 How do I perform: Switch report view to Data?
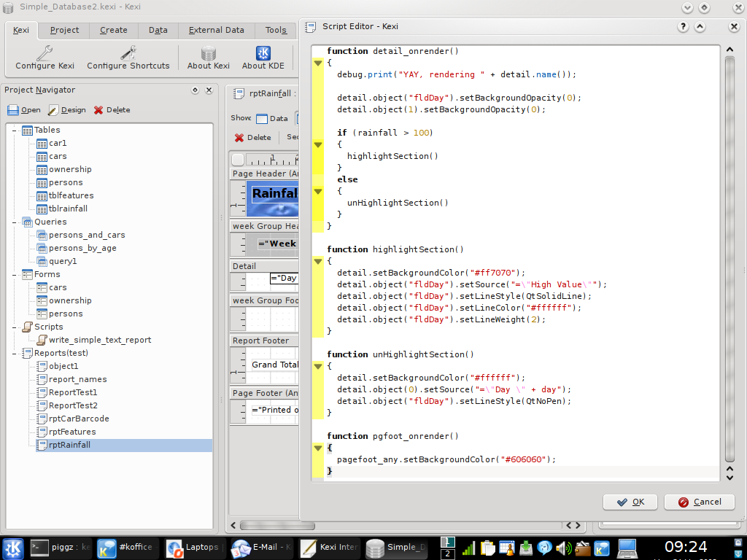[272, 119]
